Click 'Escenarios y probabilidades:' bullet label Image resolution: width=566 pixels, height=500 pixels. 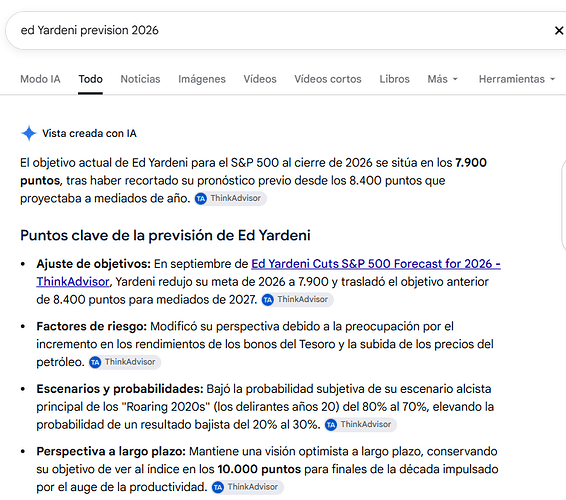(120, 389)
